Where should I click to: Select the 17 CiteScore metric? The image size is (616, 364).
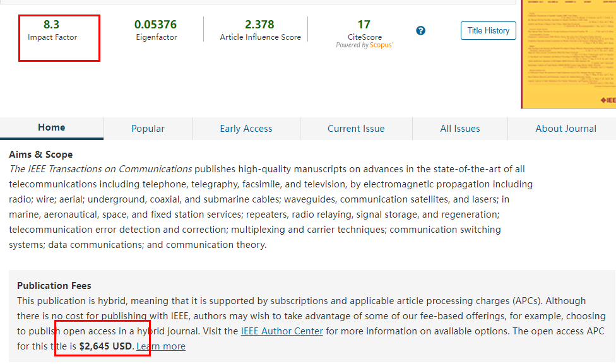coord(364,29)
